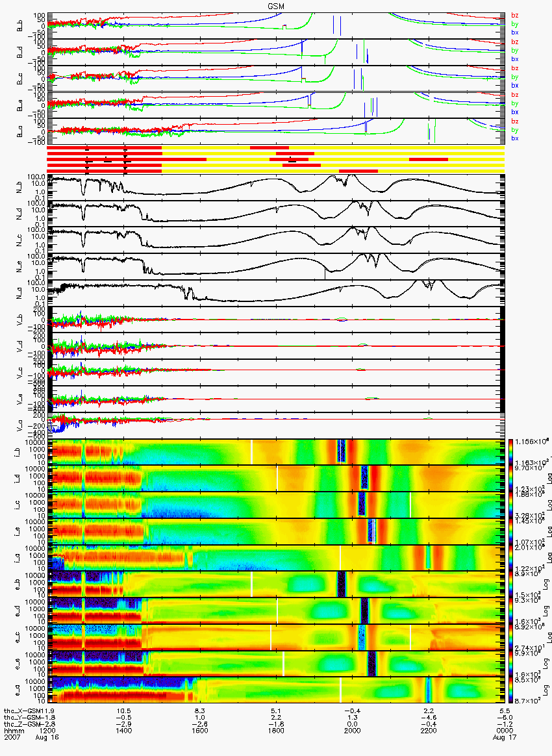Click the V_a velocity axis label
The height and width of the screenshot is (756, 552).
pyautogui.click(x=20, y=425)
